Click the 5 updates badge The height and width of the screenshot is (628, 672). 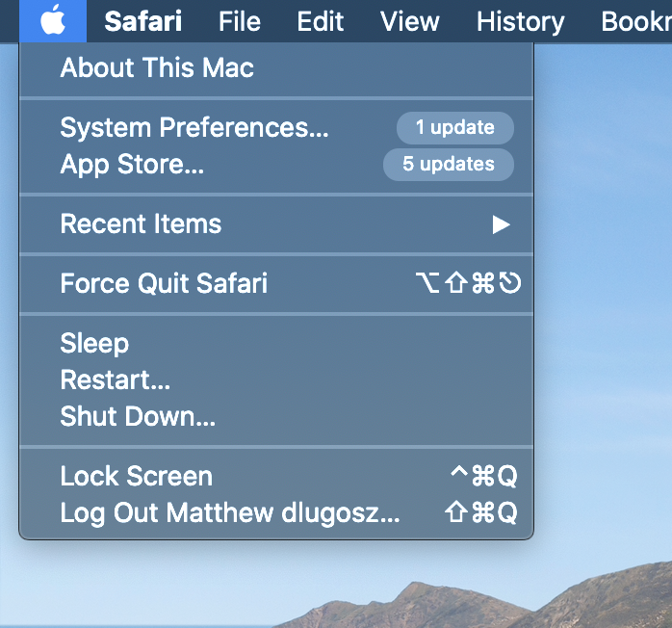[448, 164]
